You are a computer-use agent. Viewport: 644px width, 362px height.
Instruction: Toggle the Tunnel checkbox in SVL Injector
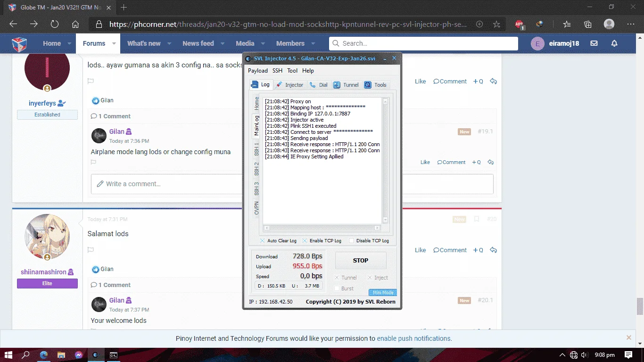click(337, 278)
